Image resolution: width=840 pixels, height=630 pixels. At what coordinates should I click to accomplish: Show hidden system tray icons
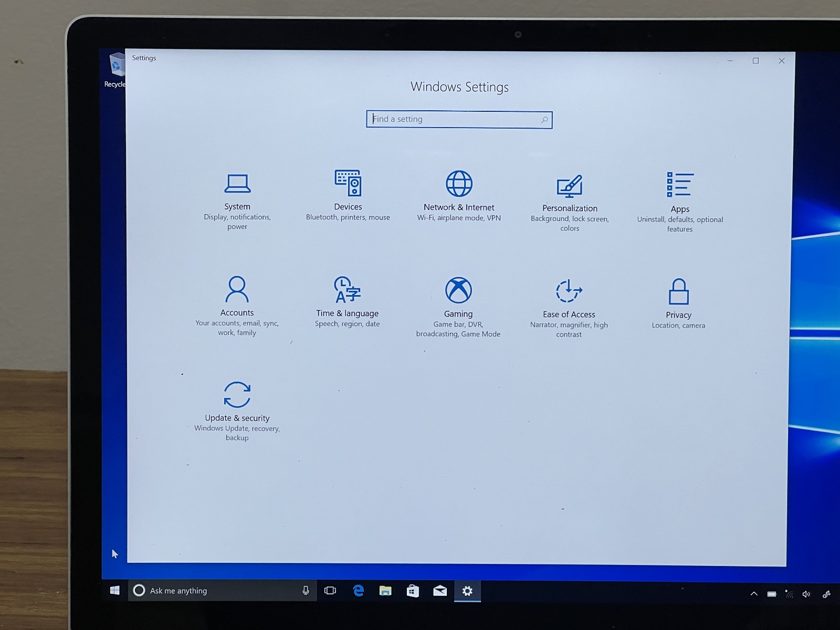point(754,594)
